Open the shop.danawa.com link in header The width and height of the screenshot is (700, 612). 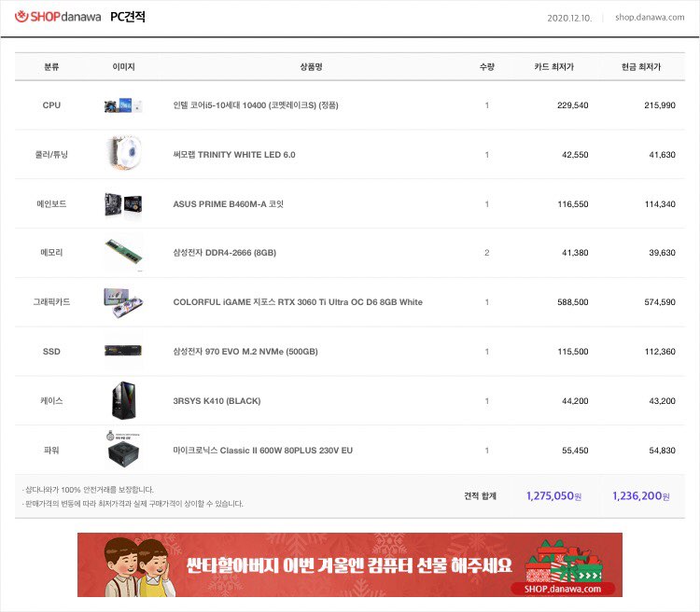pyautogui.click(x=650, y=18)
